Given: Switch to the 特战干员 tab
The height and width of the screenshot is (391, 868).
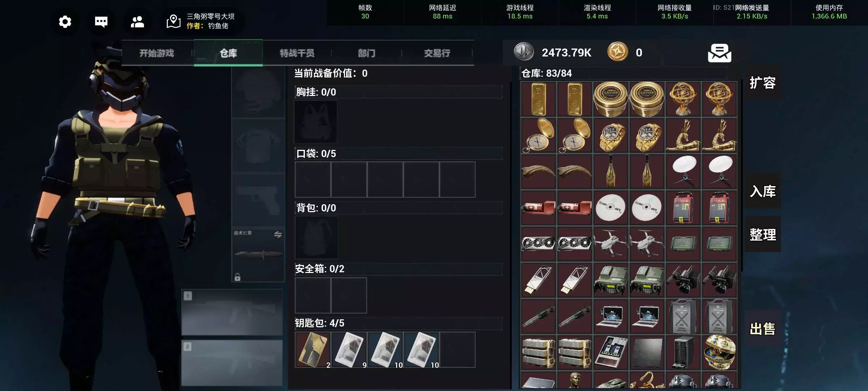Looking at the screenshot, I should pos(297,53).
